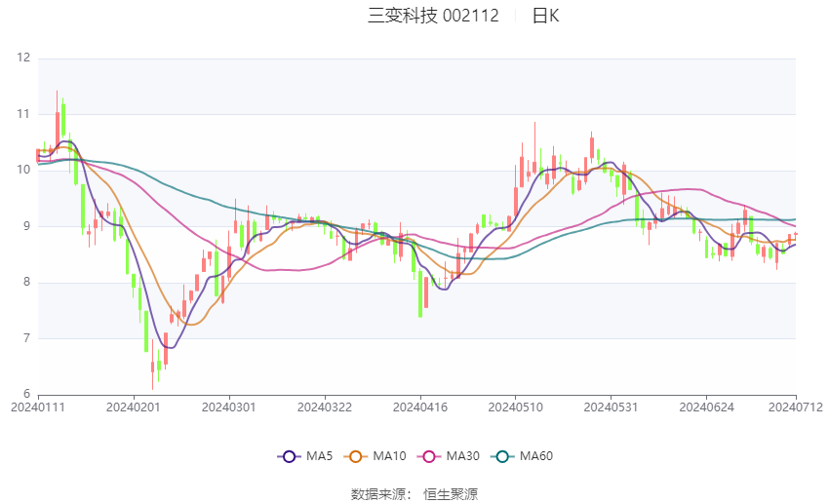
Task: Hide the MA30 line via legend
Action: (447, 456)
